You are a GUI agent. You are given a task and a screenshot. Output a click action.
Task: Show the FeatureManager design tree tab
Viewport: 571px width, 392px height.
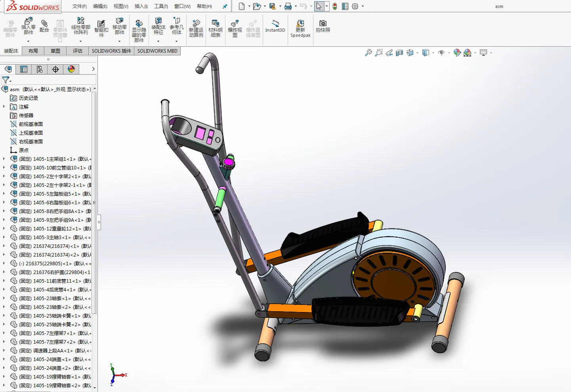click(x=8, y=69)
